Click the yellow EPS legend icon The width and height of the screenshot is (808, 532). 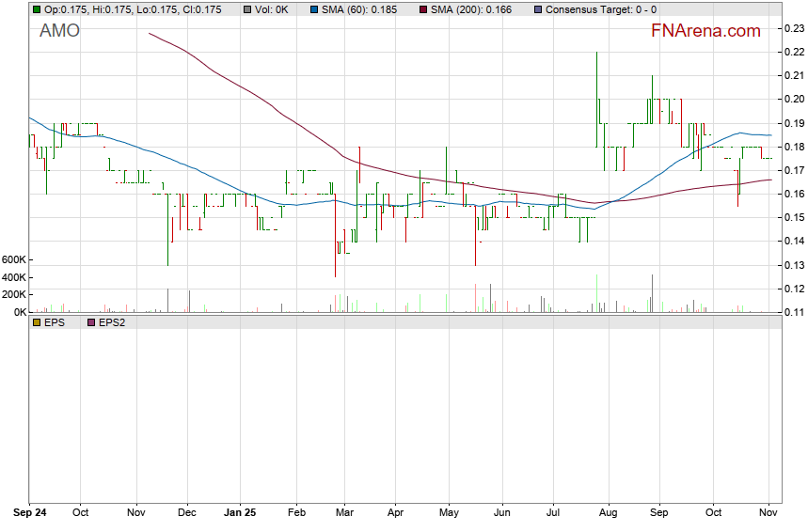(x=36, y=322)
